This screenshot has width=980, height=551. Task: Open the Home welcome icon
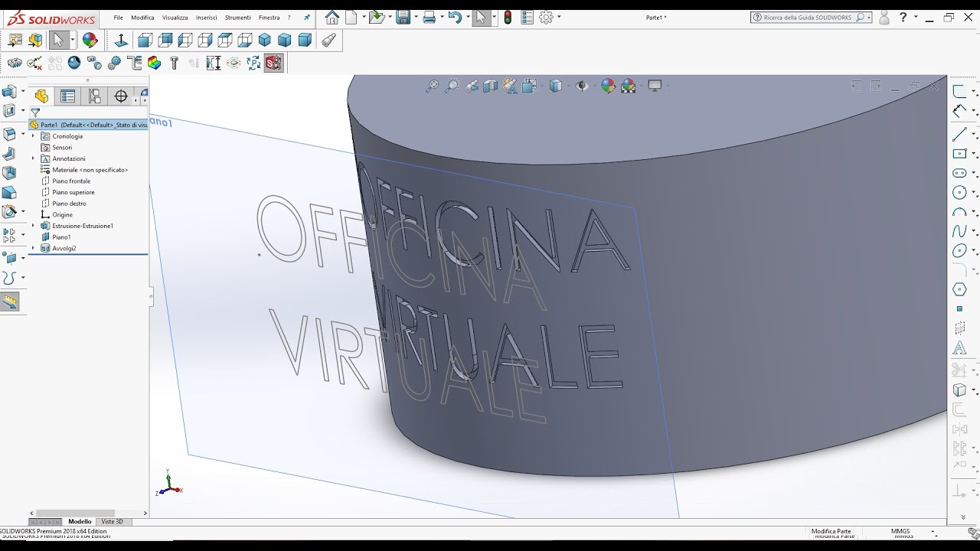[x=332, y=17]
